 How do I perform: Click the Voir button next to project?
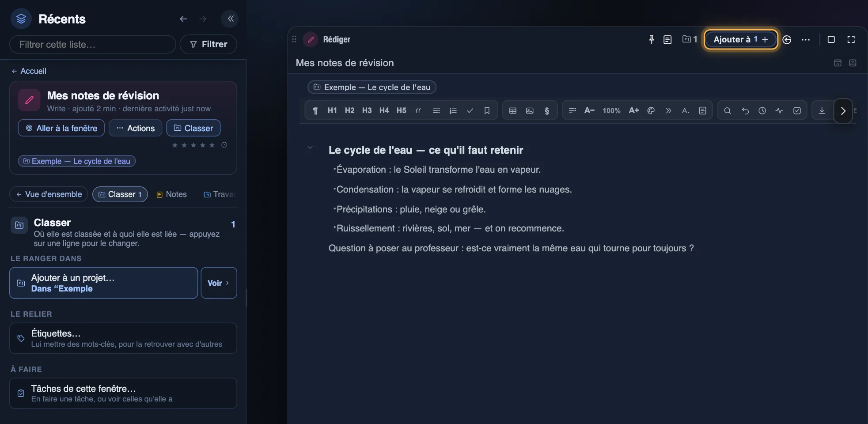click(x=219, y=283)
